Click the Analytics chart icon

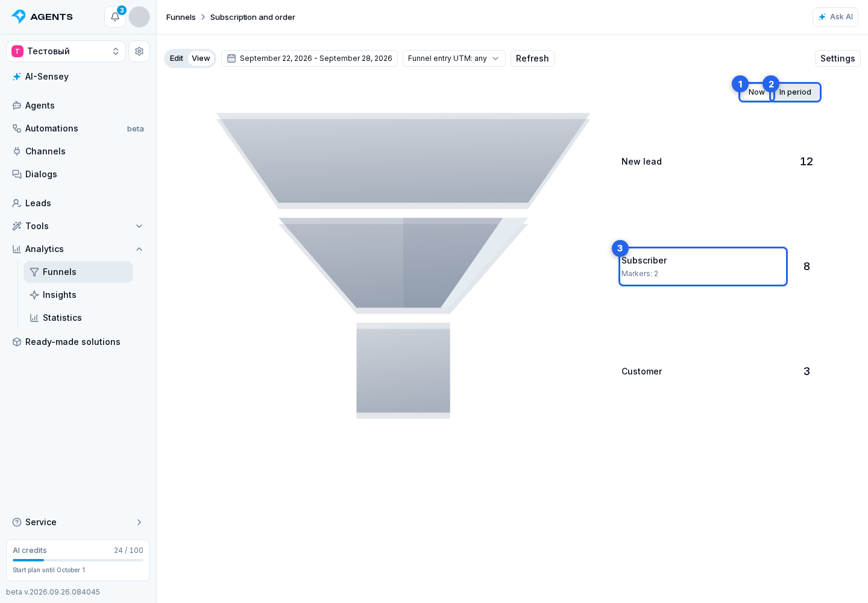click(x=17, y=249)
